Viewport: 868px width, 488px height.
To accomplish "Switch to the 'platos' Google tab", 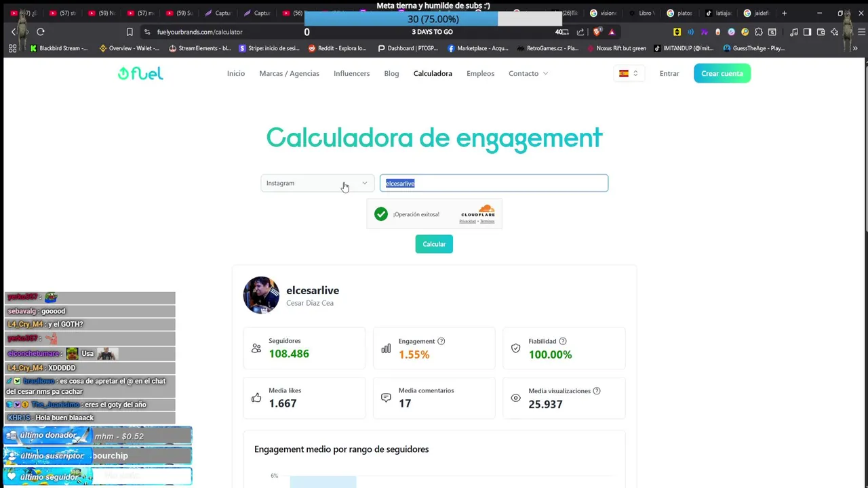I will [x=679, y=13].
